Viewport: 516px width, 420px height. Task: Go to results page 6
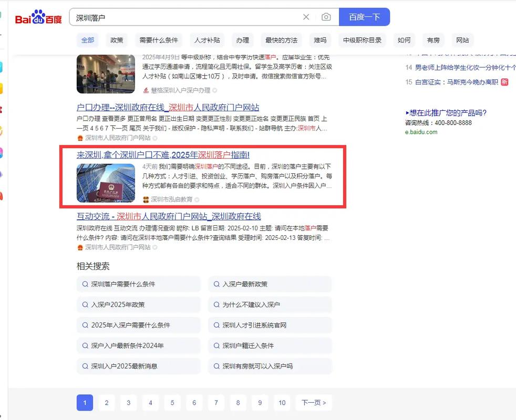point(194,403)
